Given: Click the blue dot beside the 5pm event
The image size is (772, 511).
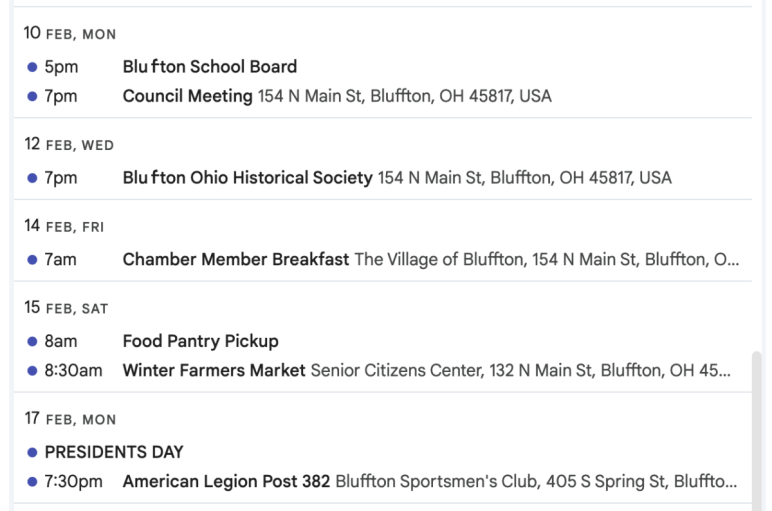Looking at the screenshot, I should tap(32, 67).
